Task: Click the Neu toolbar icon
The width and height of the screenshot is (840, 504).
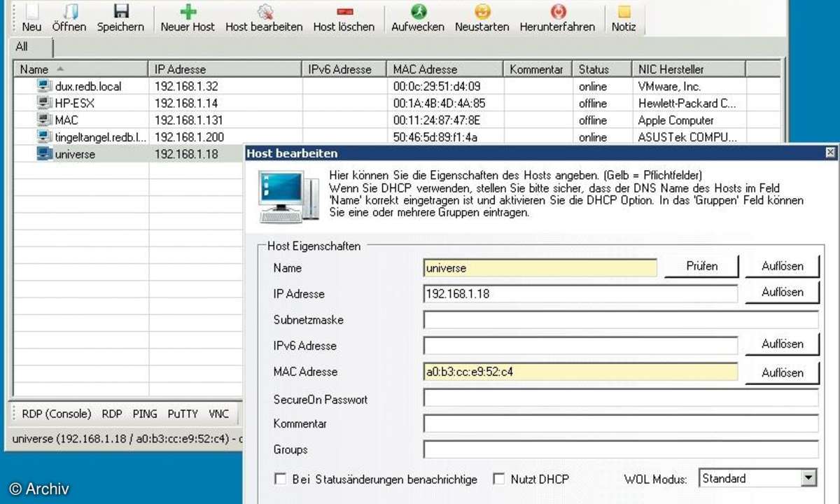Action: [x=32, y=12]
